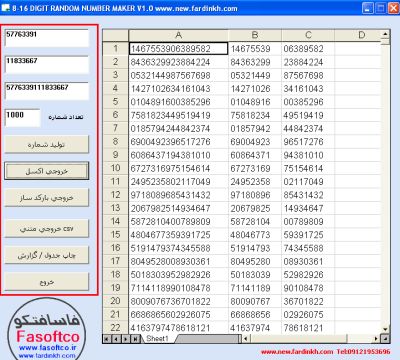Click horizontal scrollbar right arrow

[x=377, y=339]
